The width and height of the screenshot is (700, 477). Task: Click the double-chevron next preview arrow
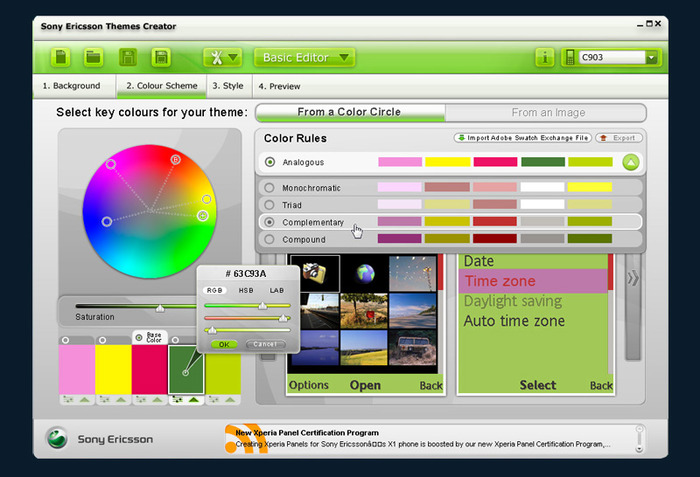coord(633,278)
